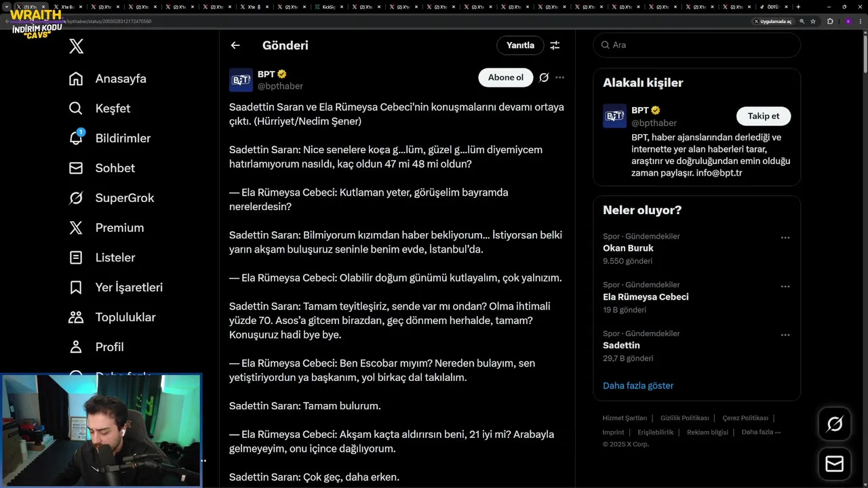The image size is (868, 488).
Task: Open Sohbet messages page
Action: pyautogui.click(x=102, y=168)
